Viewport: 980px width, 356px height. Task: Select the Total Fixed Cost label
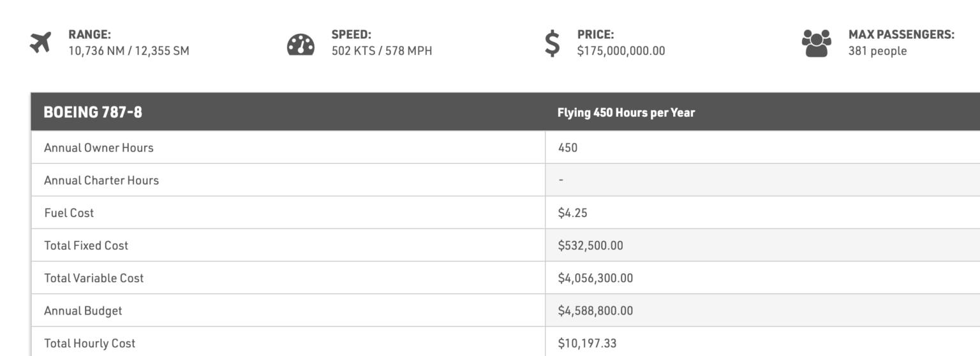pyautogui.click(x=86, y=246)
